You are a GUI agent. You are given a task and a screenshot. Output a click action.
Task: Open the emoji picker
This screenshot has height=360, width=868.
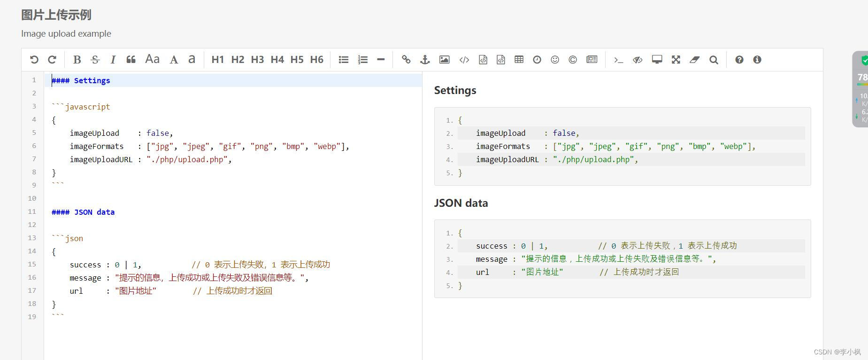click(x=555, y=60)
